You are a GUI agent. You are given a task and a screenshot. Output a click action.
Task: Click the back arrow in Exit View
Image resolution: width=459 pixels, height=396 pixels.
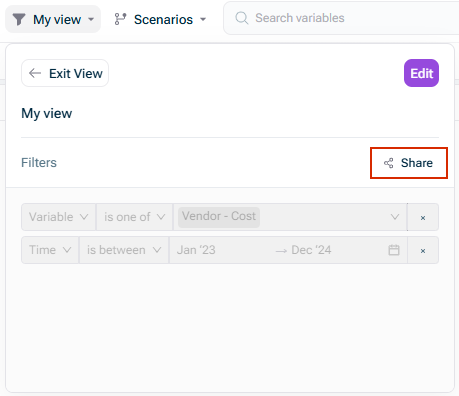(x=35, y=73)
